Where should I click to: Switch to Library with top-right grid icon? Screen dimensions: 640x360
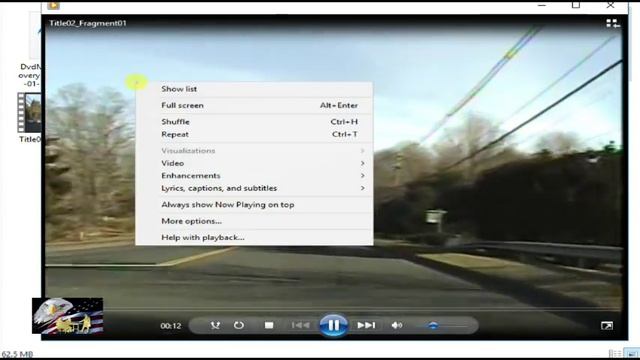613,24
